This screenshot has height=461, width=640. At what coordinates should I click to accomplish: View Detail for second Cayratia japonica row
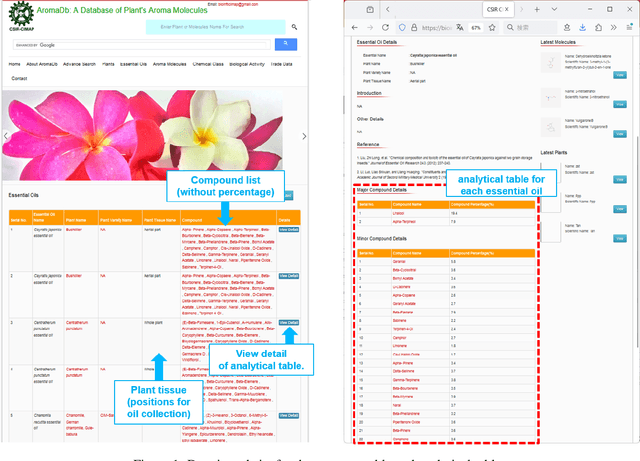[289, 276]
